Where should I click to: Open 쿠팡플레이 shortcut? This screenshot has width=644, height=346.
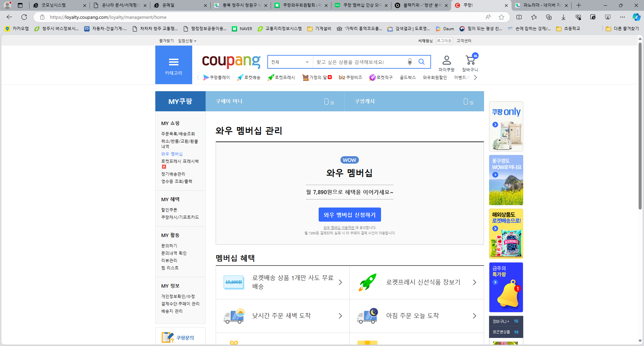point(216,77)
